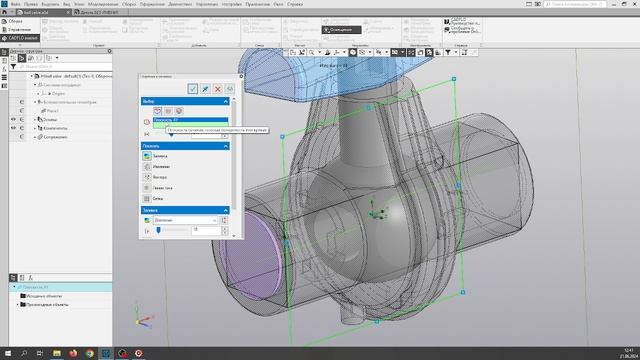Select the third selection-mode icon under Выбор
640x360 pixels.
[x=179, y=111]
